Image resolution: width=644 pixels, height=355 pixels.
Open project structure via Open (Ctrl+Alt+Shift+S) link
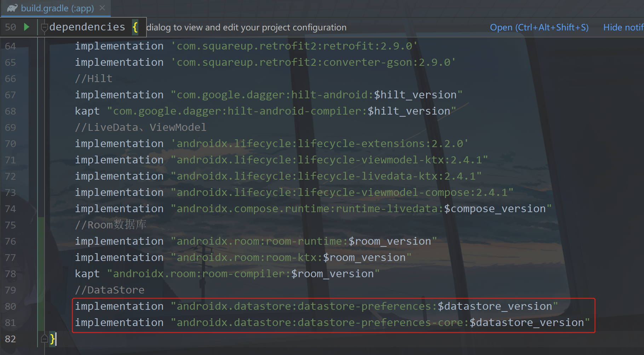[x=539, y=27]
